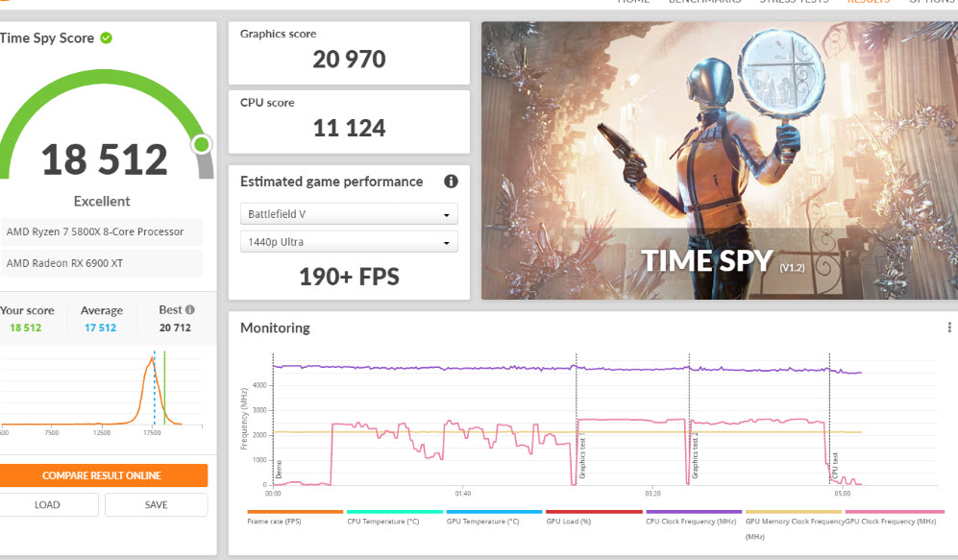Click the AMD Radeon RX 6900 XT row
This screenshot has width=958, height=560.
(102, 263)
